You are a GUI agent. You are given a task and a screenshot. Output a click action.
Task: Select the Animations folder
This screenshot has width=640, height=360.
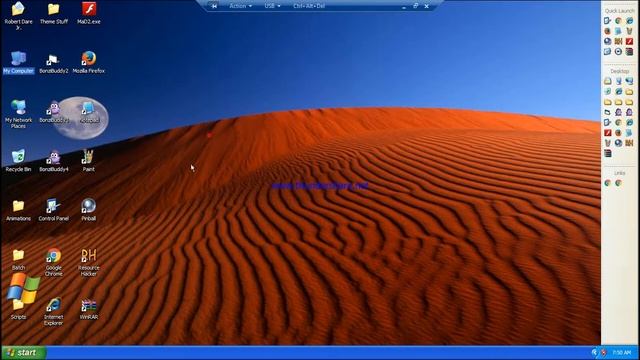click(x=18, y=210)
